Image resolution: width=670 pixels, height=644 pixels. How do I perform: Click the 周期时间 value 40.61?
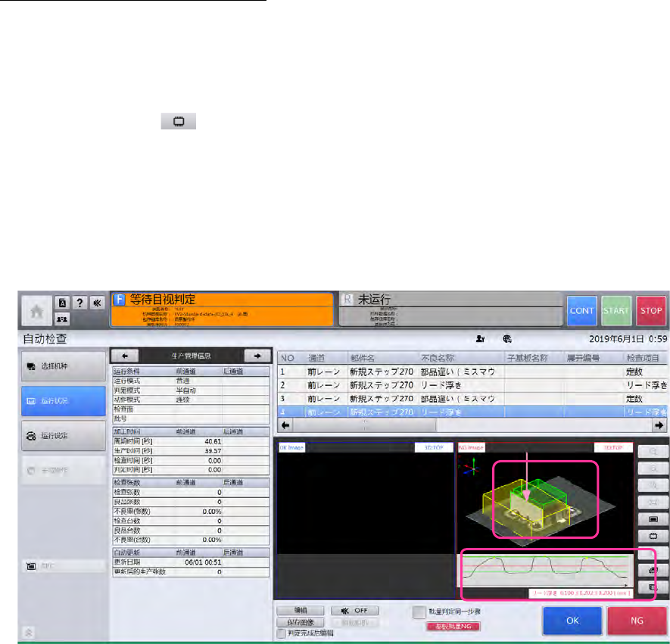[213, 442]
